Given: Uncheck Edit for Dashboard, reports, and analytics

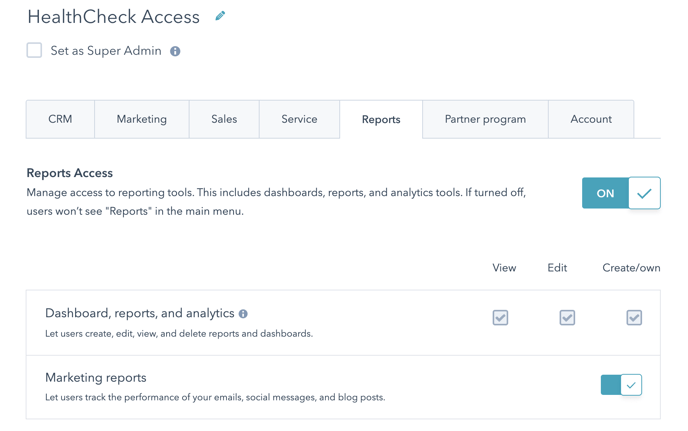Looking at the screenshot, I should (x=567, y=318).
